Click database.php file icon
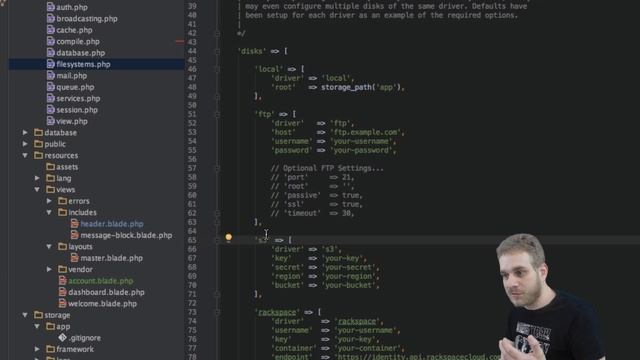 pyautogui.click(x=51, y=53)
